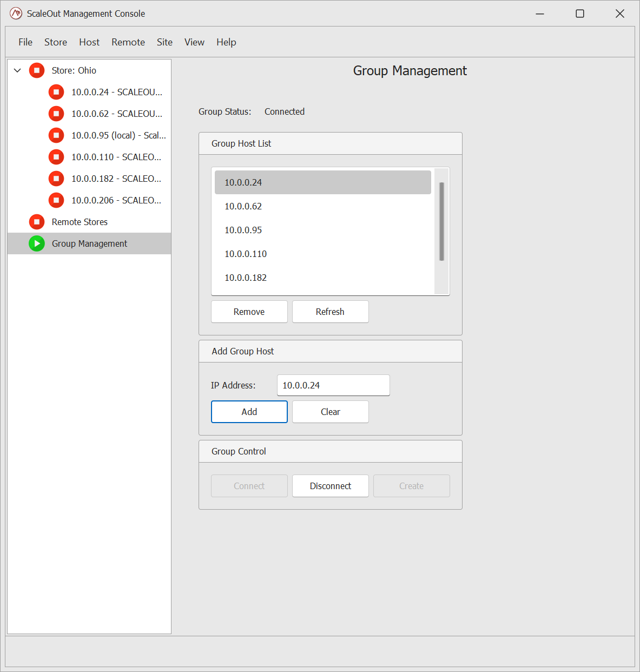Open the Remote menu

click(x=128, y=42)
